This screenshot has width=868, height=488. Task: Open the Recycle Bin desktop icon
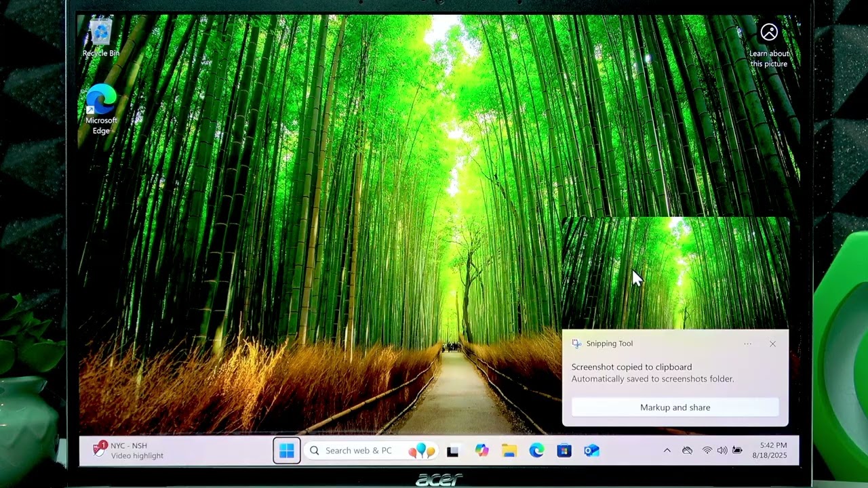[x=101, y=38]
